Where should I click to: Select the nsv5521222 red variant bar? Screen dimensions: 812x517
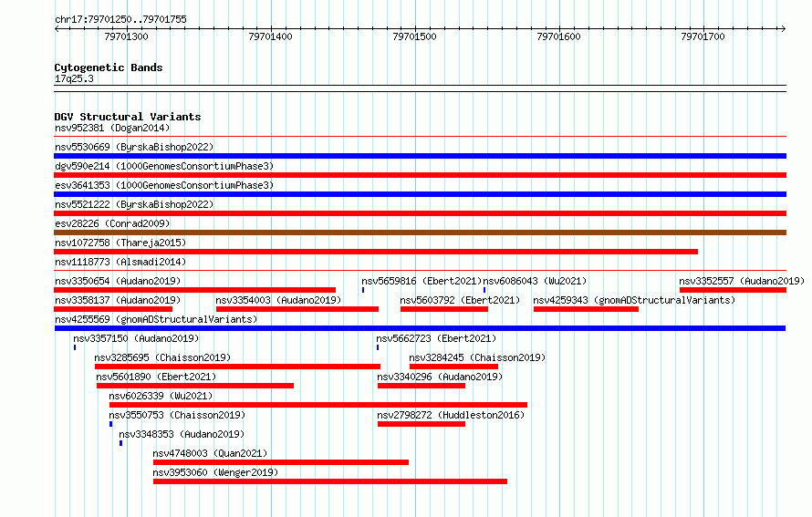(420, 213)
